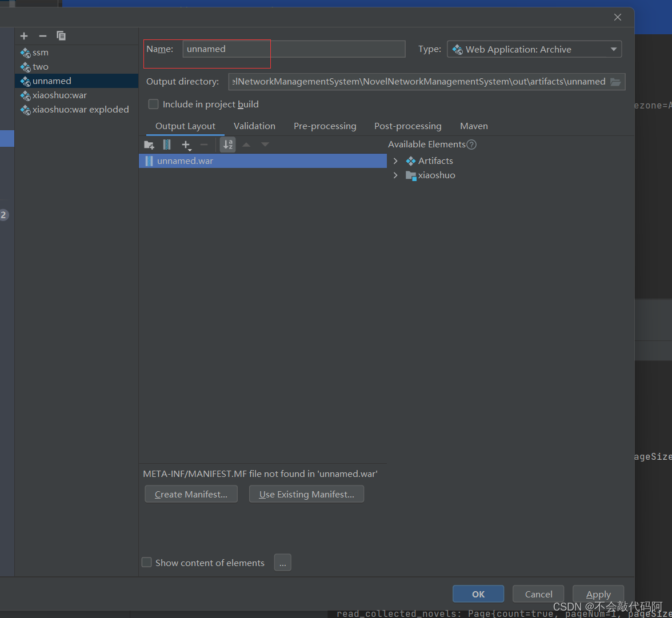The image size is (672, 618).
Task: Click the create archive icon
Action: point(167,145)
